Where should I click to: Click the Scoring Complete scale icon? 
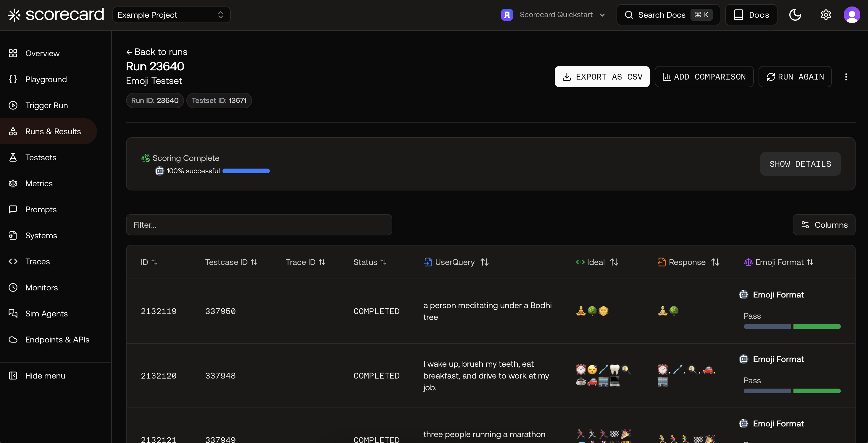(x=146, y=158)
